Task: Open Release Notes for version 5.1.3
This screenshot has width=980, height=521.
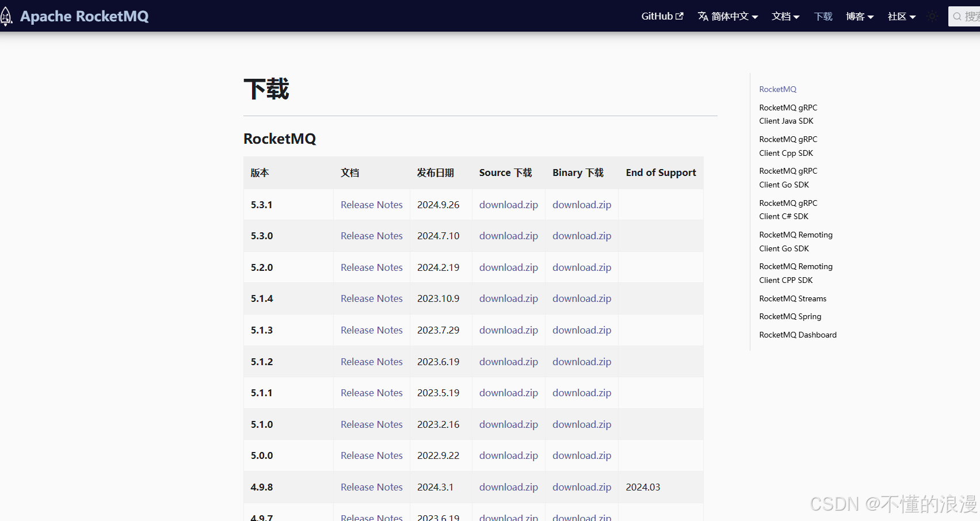Action: coord(372,330)
